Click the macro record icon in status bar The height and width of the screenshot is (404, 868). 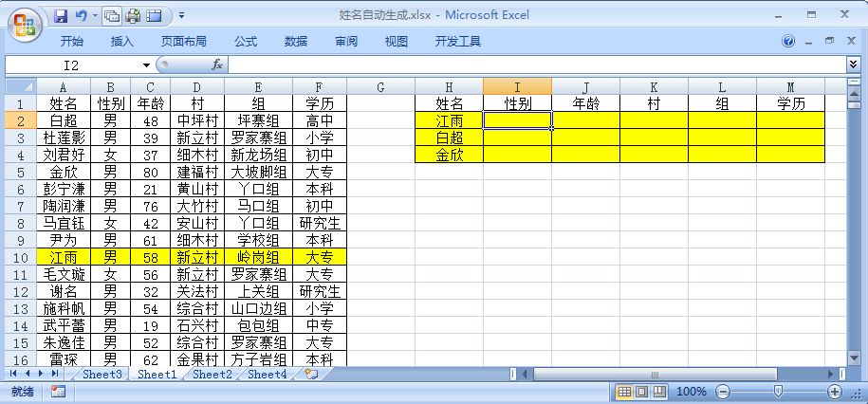(x=58, y=392)
